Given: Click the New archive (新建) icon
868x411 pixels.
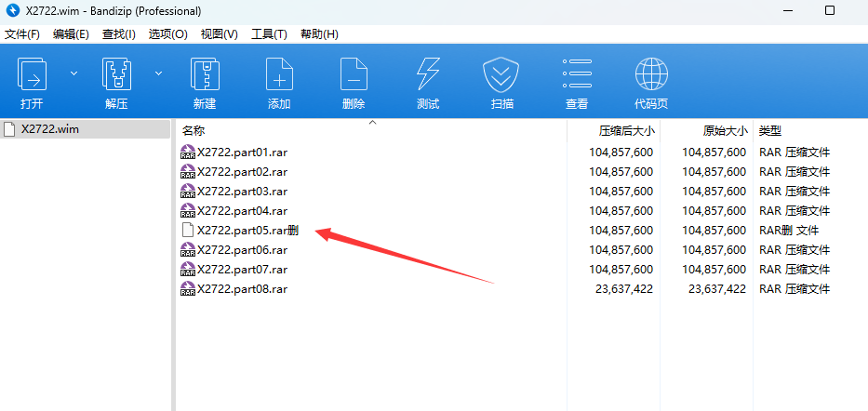Looking at the screenshot, I should point(205,73).
